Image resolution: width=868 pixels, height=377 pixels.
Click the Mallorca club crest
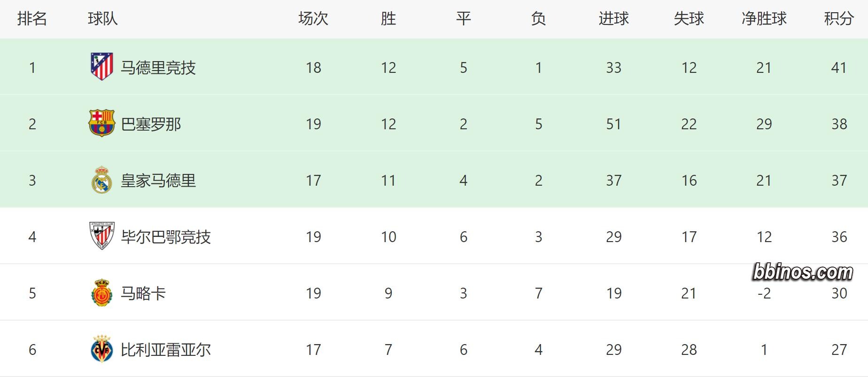(102, 293)
